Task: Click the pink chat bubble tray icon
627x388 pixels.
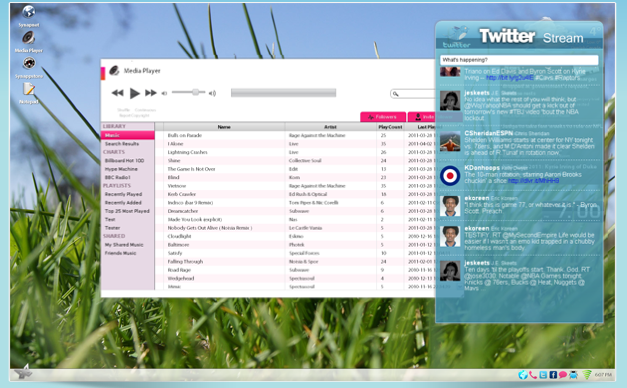Action: coord(563,375)
